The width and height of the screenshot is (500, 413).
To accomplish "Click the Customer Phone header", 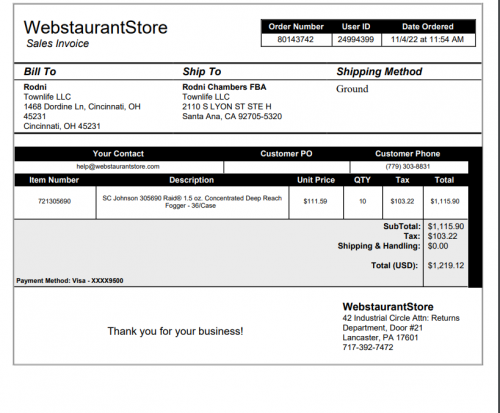I will pyautogui.click(x=408, y=154).
